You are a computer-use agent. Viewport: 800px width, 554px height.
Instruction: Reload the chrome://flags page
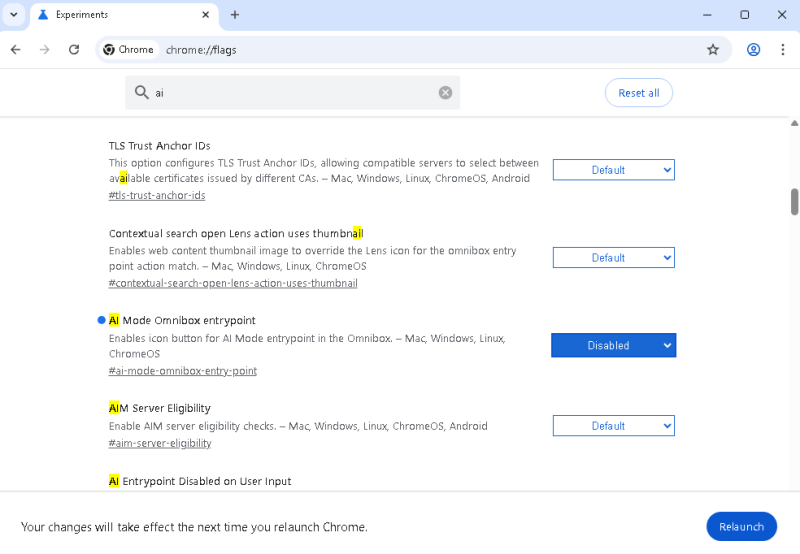tap(74, 49)
